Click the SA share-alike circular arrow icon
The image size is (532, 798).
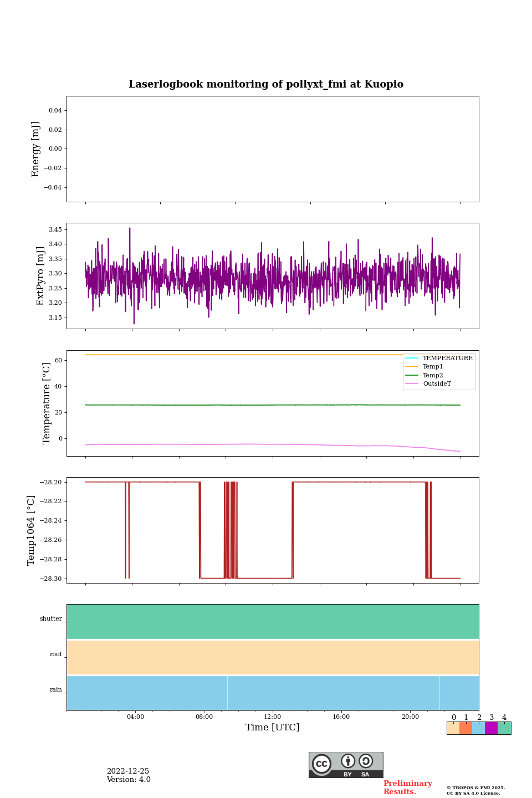366,761
